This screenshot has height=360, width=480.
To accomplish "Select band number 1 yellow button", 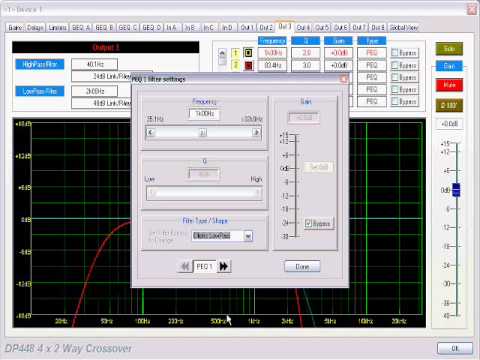I will 235,53.
